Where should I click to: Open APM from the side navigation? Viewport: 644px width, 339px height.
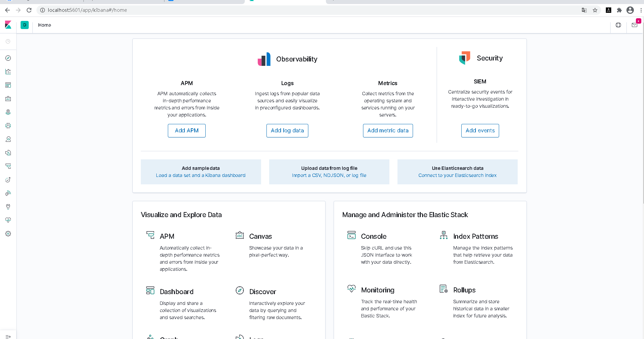coord(8,166)
